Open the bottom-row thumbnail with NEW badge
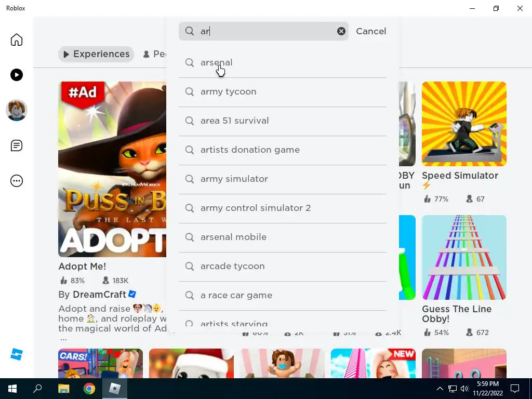This screenshot has height=399, width=532. (373, 363)
